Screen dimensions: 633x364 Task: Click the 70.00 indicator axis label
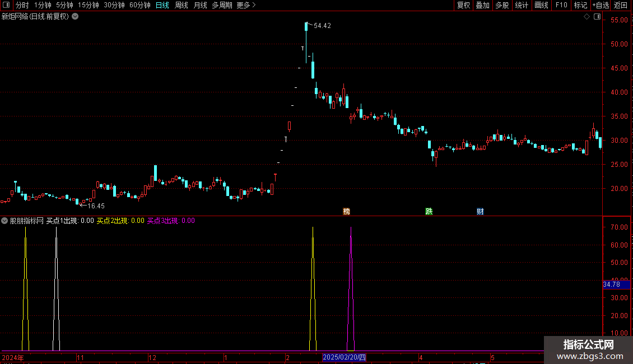point(619,227)
